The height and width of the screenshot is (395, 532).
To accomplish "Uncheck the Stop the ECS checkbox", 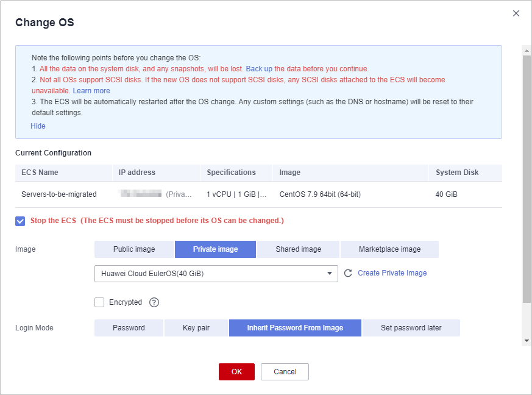I will [20, 221].
